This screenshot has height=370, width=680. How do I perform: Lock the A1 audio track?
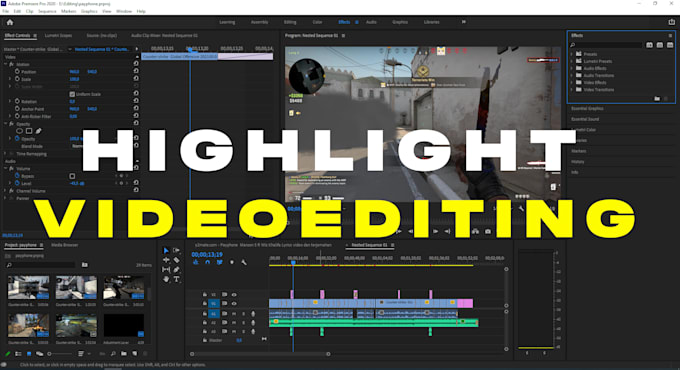pyautogui.click(x=205, y=314)
